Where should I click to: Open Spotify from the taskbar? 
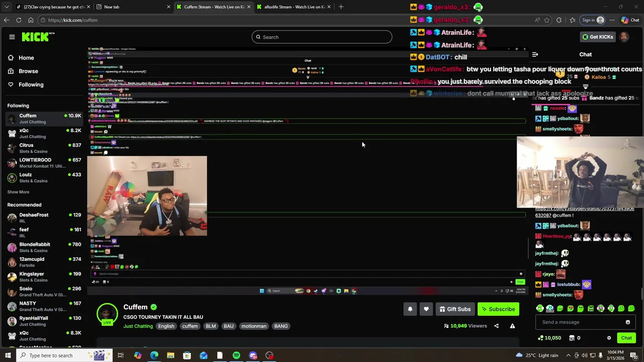[236, 355]
